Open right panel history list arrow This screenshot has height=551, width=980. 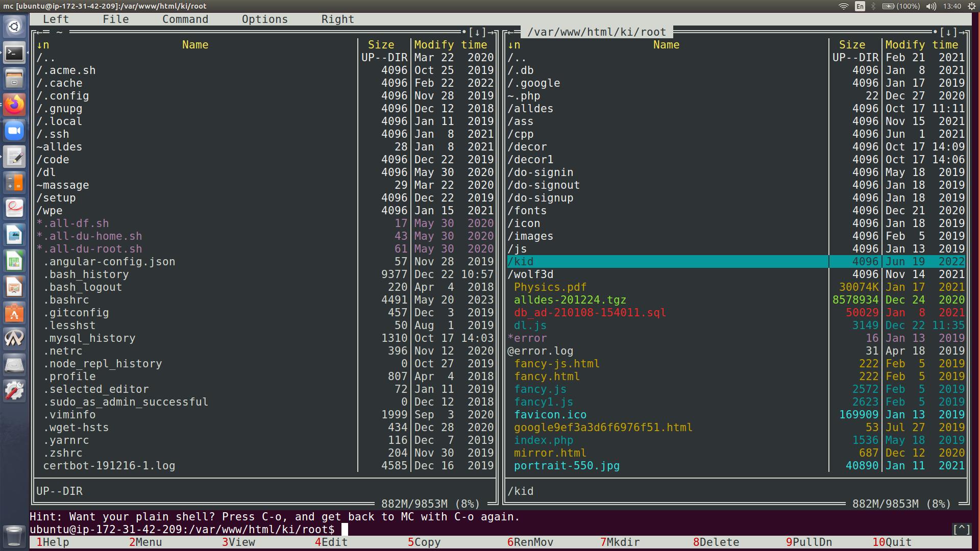click(948, 32)
